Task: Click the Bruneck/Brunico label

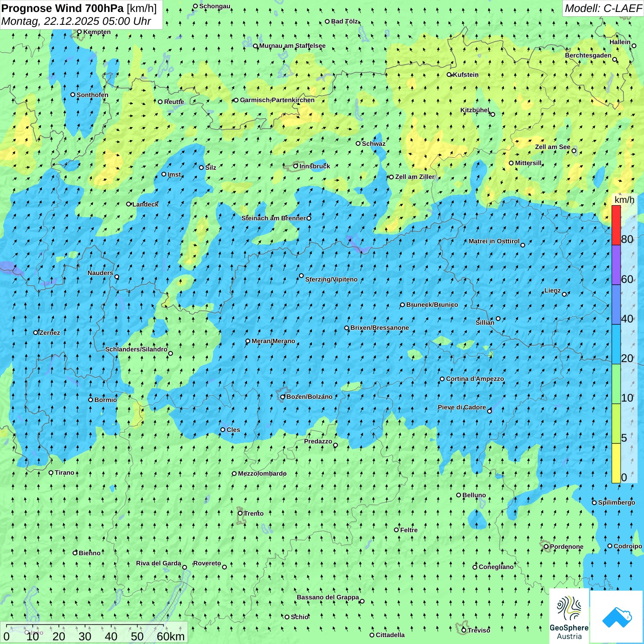Action: (x=432, y=305)
